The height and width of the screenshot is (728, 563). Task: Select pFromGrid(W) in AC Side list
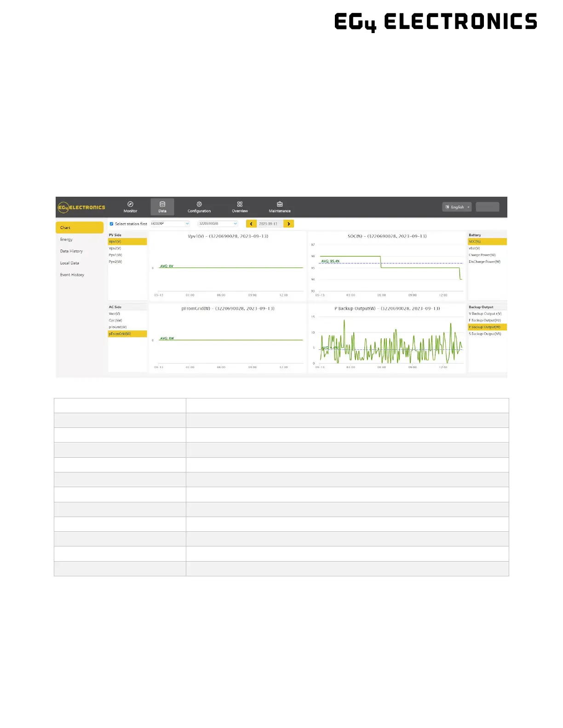click(x=127, y=334)
